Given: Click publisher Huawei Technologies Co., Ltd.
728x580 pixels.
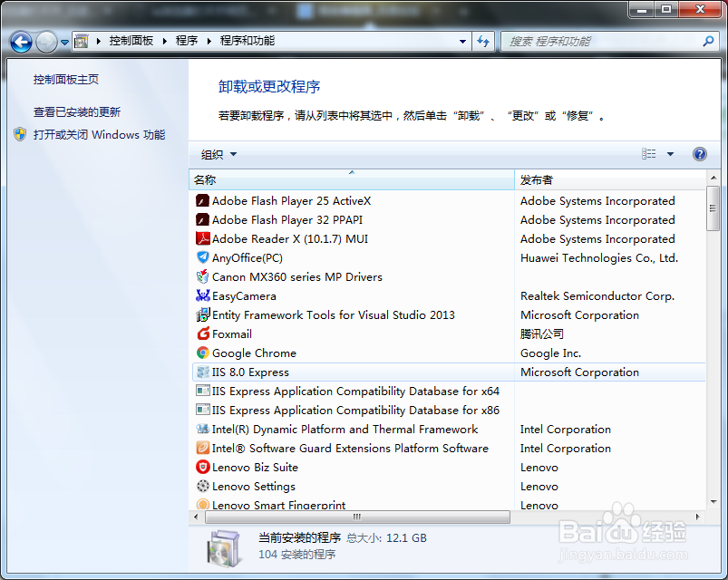Looking at the screenshot, I should (599, 258).
